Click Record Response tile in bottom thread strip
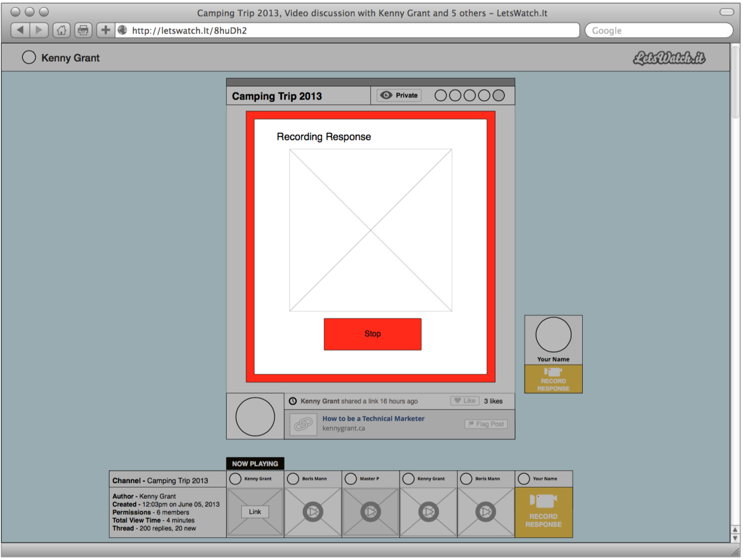Viewport: 743px width, 560px height. 543,512
